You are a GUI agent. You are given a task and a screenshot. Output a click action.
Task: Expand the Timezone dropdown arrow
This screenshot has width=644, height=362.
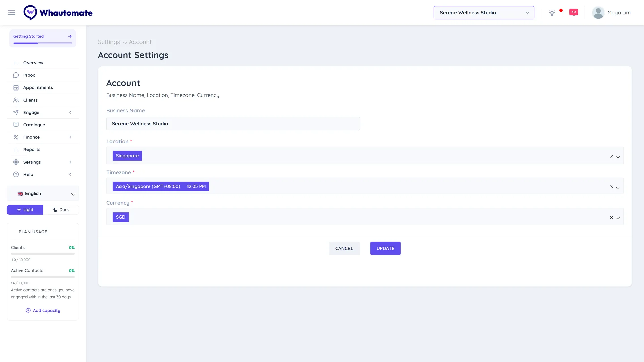click(x=618, y=187)
